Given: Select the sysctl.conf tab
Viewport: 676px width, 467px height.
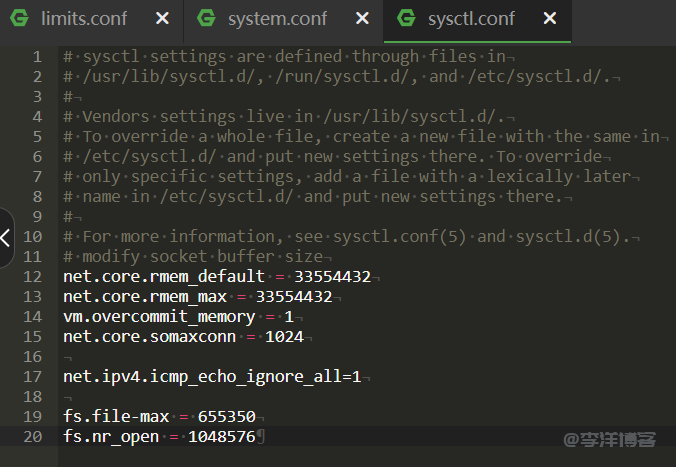Looking at the screenshot, I should click(x=478, y=19).
